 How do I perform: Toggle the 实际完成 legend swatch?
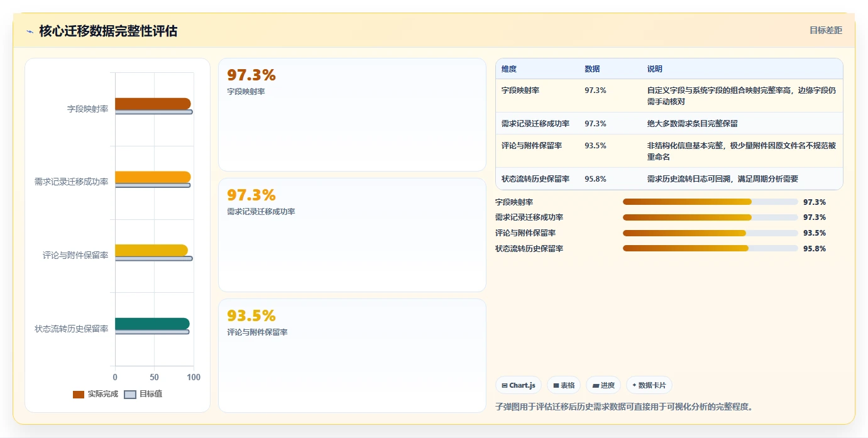pyautogui.click(x=79, y=395)
